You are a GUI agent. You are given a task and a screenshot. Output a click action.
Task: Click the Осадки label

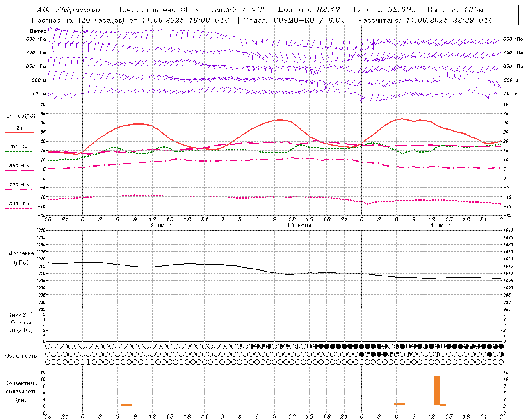coord(21,322)
